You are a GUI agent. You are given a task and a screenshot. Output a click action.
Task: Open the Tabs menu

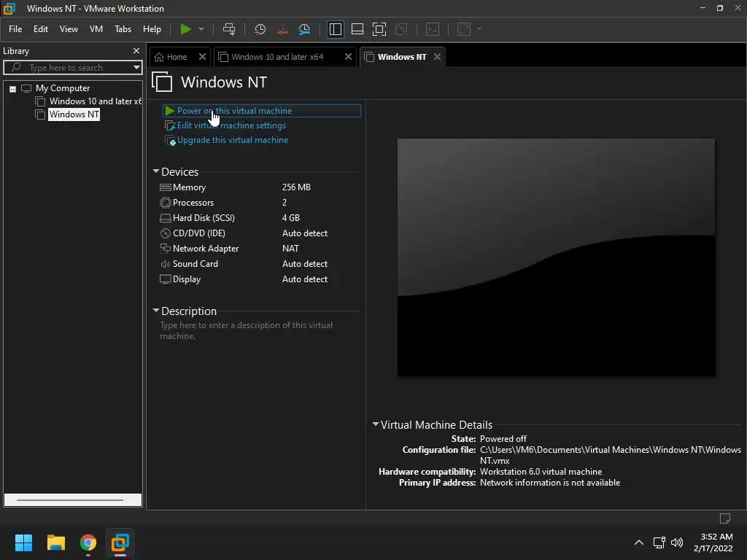[x=123, y=29]
